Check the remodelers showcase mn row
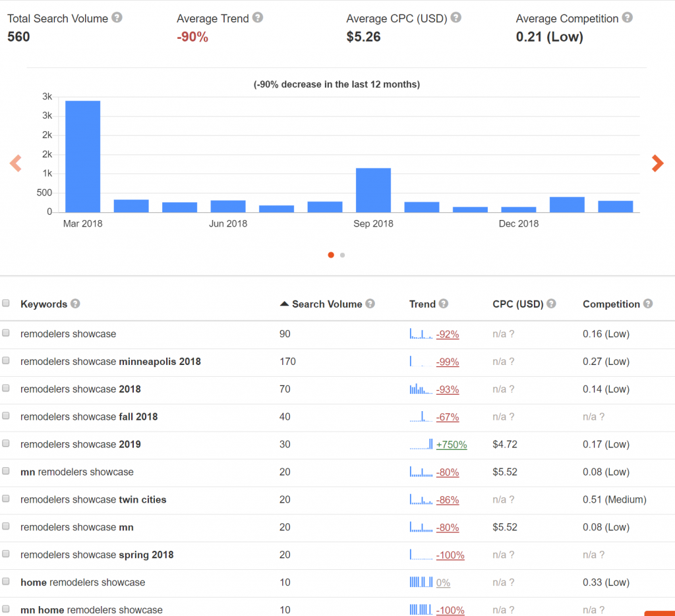The height and width of the screenshot is (616, 675). pyautogui.click(x=6, y=526)
